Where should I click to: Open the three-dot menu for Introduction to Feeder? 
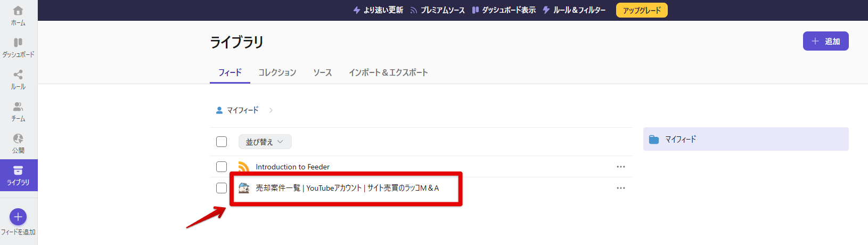621,167
